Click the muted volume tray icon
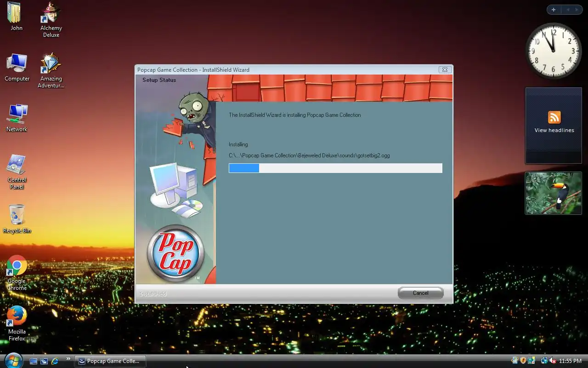This screenshot has width=588, height=368. (553, 361)
